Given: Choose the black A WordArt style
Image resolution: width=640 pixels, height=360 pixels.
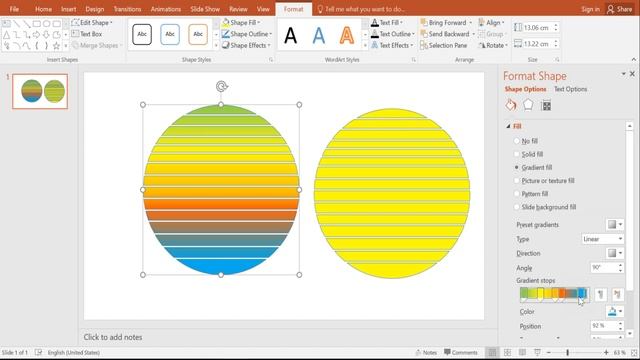Looking at the screenshot, I should coord(291,35).
